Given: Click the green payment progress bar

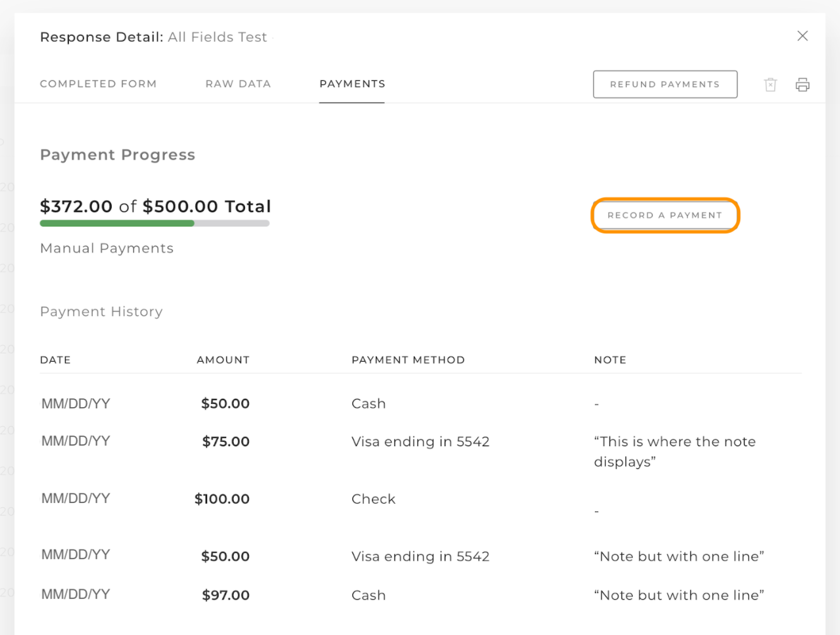Looking at the screenshot, I should [x=117, y=223].
